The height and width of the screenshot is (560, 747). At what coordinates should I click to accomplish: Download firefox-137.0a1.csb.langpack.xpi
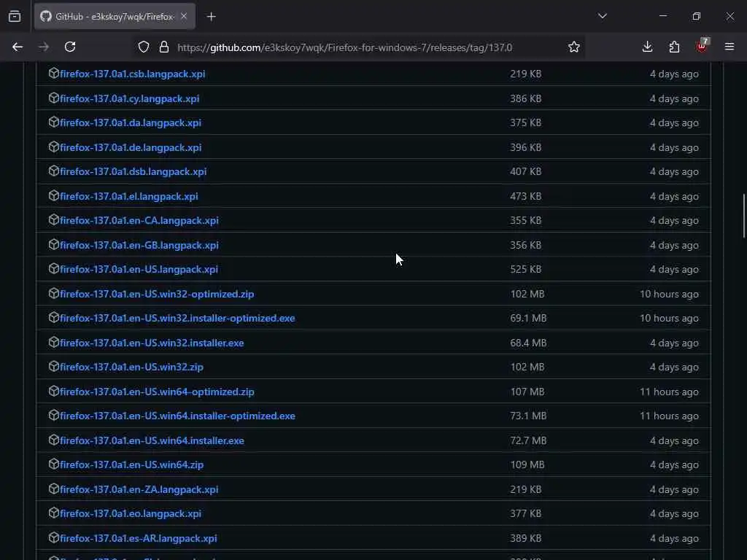(133, 74)
